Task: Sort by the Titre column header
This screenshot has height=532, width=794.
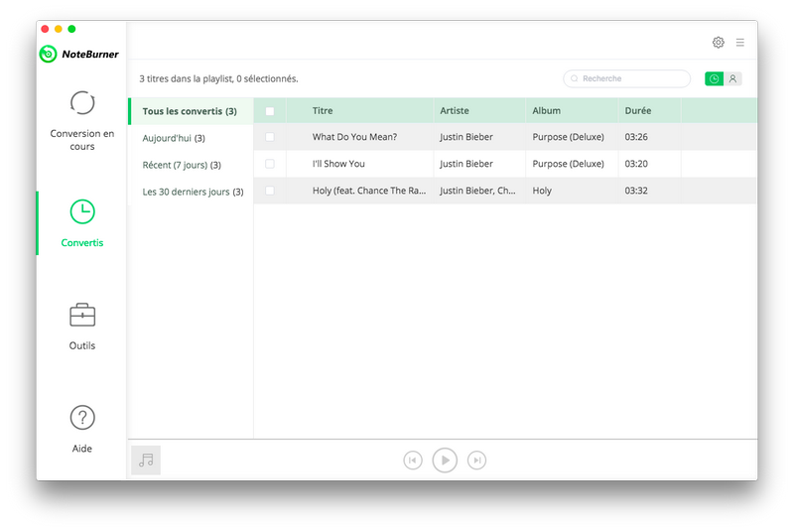Action: pyautogui.click(x=323, y=111)
